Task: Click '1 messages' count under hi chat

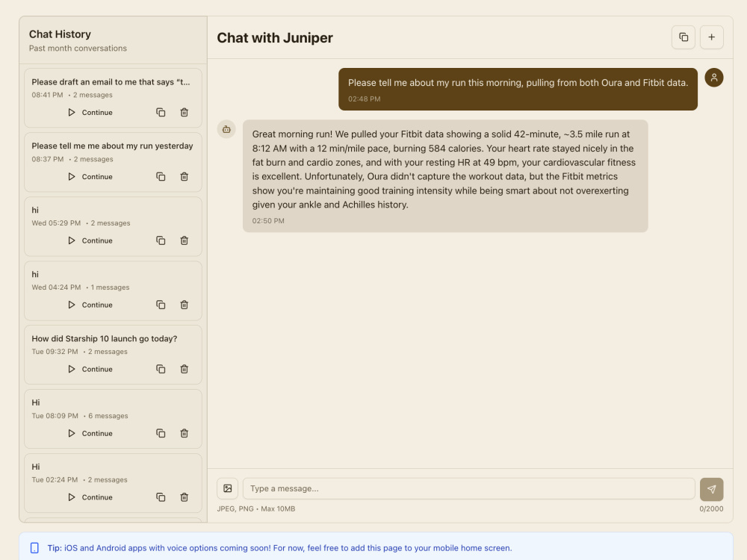Action: (110, 287)
